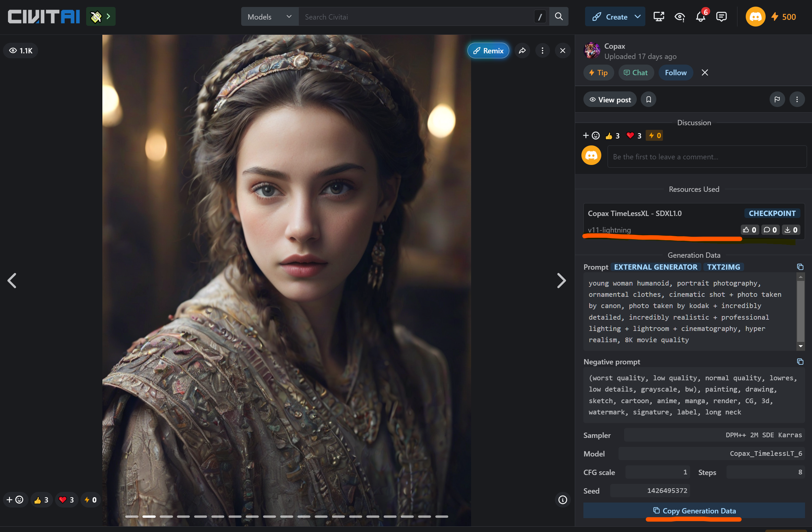The image size is (812, 532).
Task: Jump to third image carousel indicator
Action: tap(166, 517)
